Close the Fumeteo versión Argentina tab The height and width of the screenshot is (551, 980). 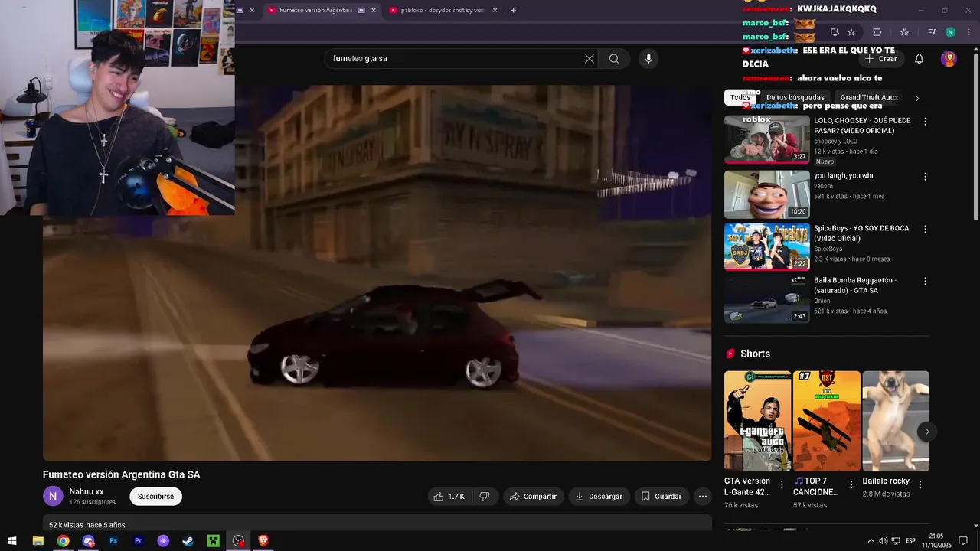point(374,10)
